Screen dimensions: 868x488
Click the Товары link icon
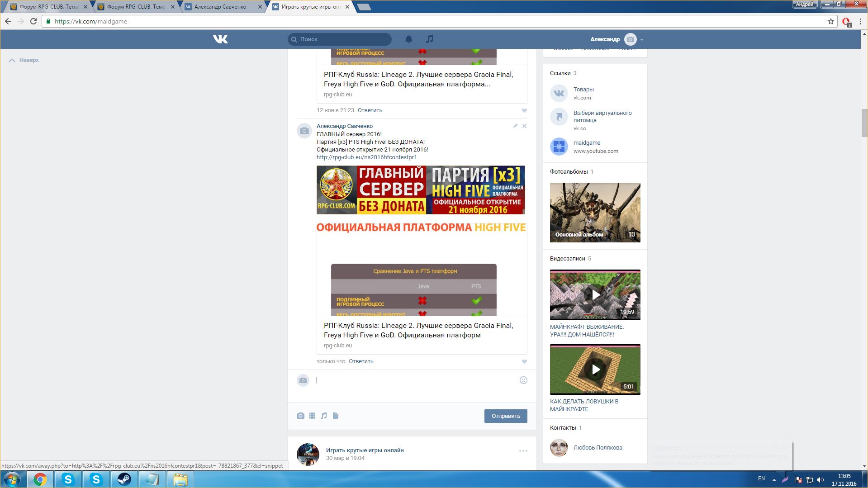point(559,93)
